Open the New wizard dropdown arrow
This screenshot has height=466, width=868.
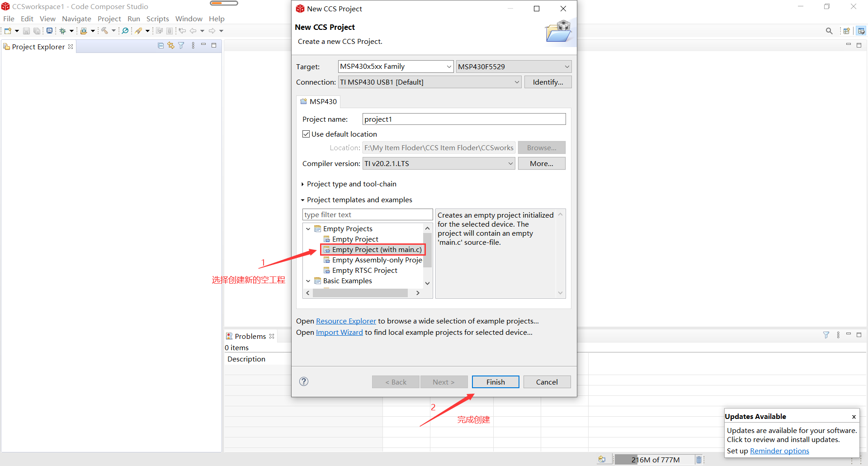(17, 31)
